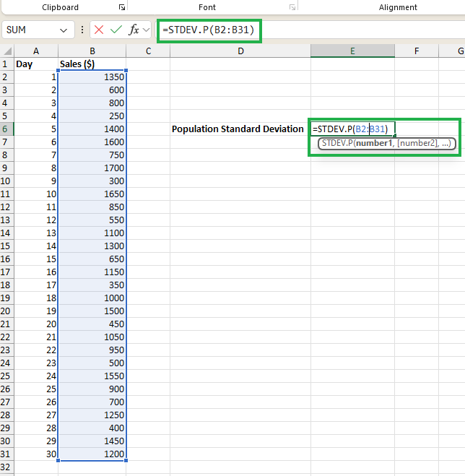Click [number2] argument in the function tooltip

(417, 143)
